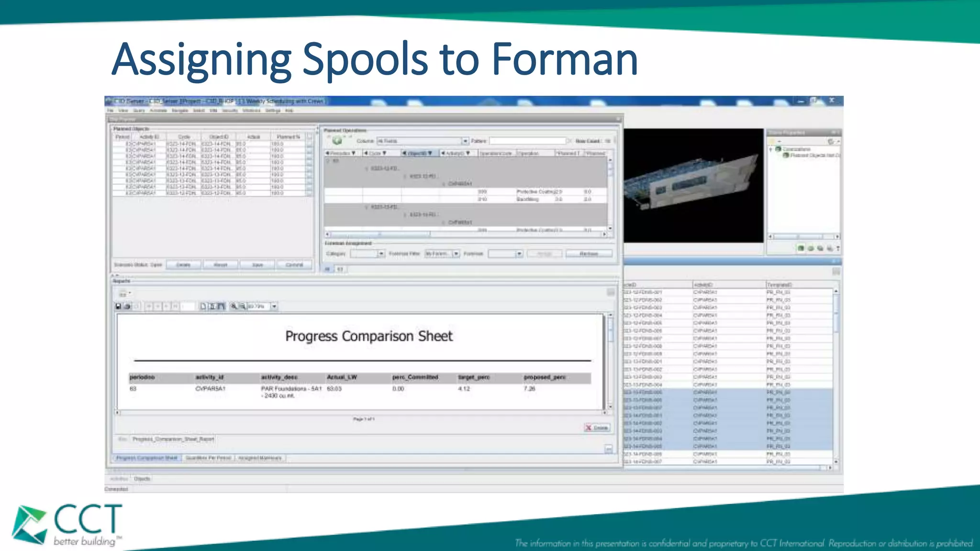Click the collapse icon at top right of report panel
The width and height of the screenshot is (980, 551).
click(x=611, y=292)
